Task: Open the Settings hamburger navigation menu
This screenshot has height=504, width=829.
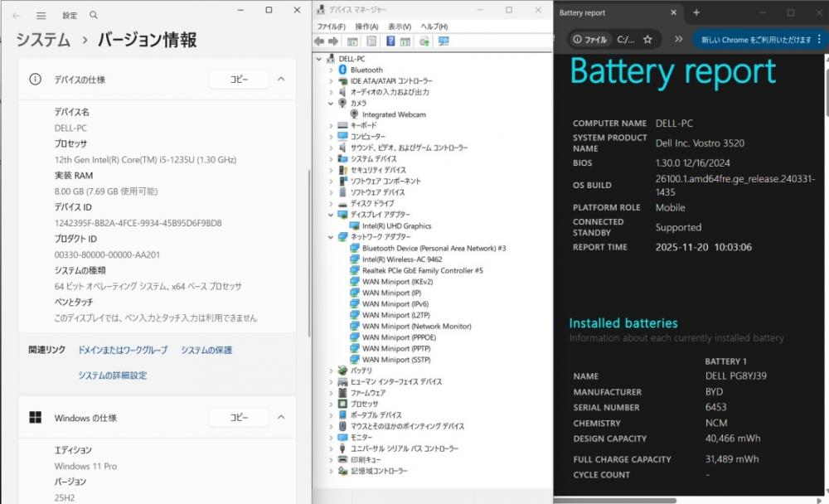Action: 41,15
